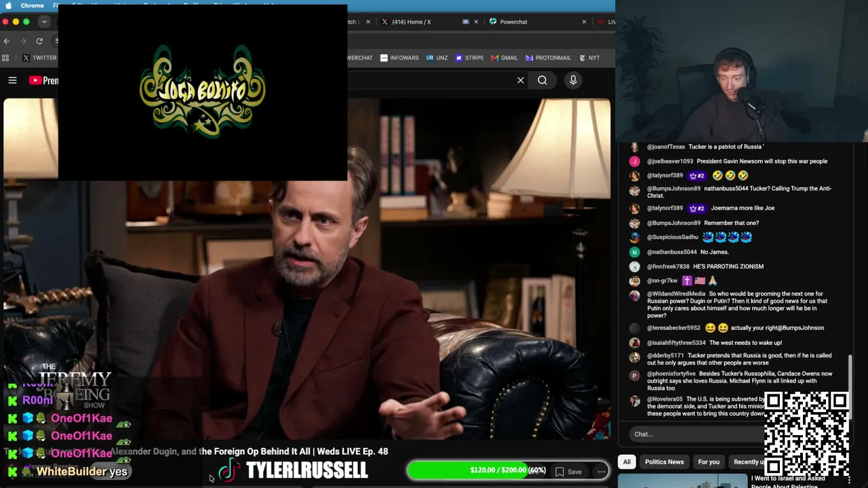The height and width of the screenshot is (488, 868).
Task: Open the video's more actions menu
Action: pos(601,472)
